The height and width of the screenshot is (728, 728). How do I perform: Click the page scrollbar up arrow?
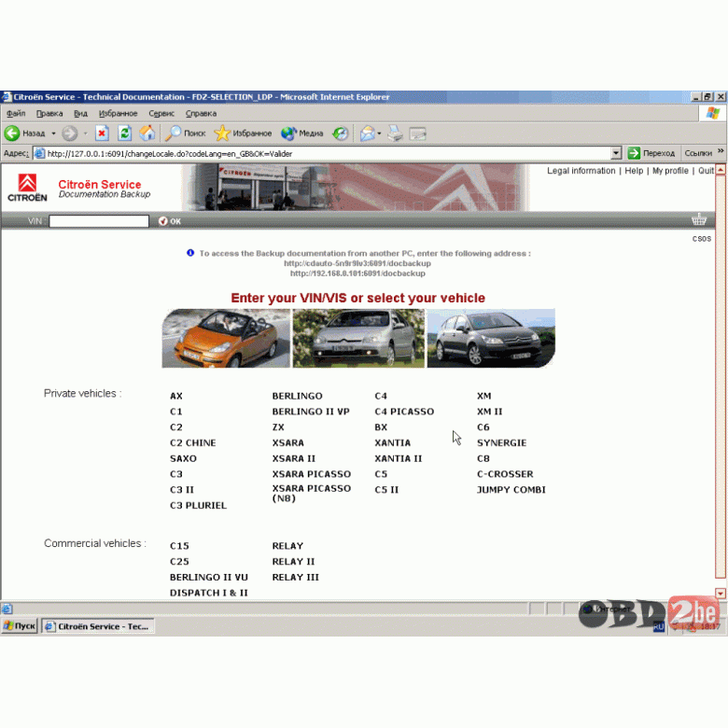tap(721, 170)
